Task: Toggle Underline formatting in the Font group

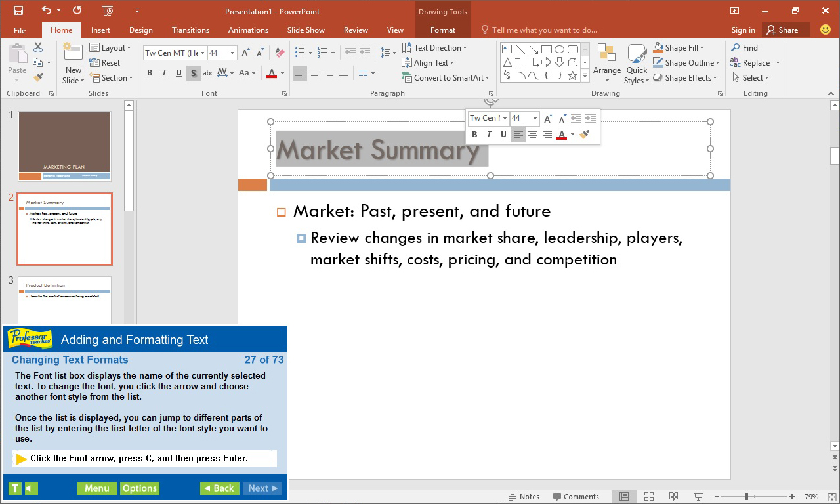Action: click(178, 72)
